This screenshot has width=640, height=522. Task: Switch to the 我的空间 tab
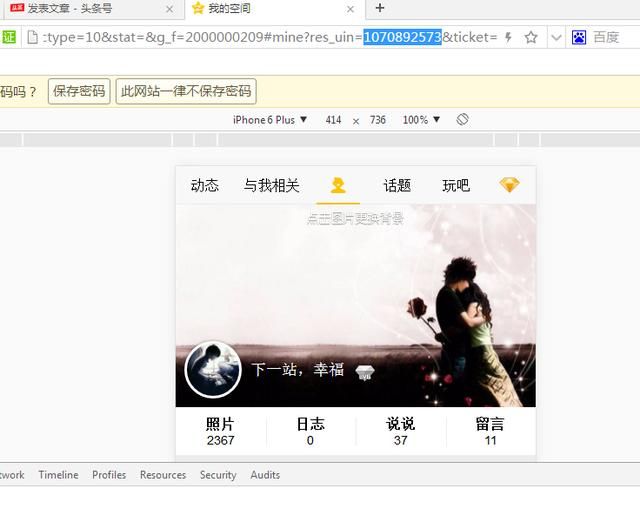[274, 9]
